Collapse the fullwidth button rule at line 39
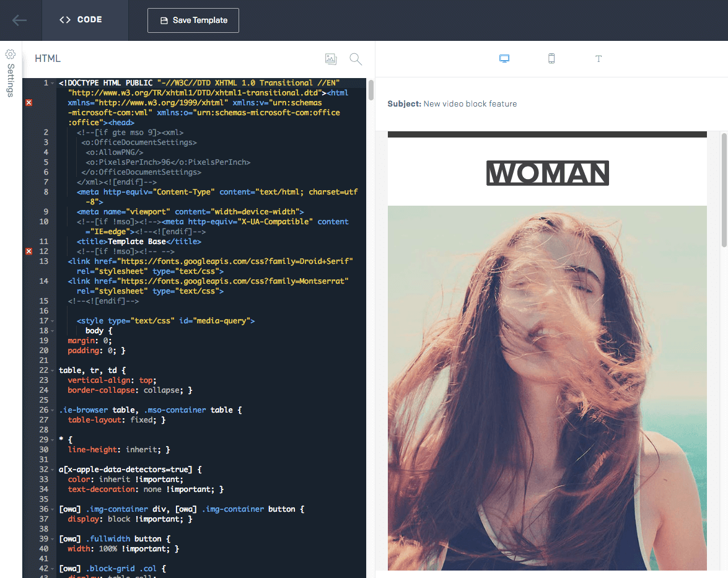 (x=53, y=539)
